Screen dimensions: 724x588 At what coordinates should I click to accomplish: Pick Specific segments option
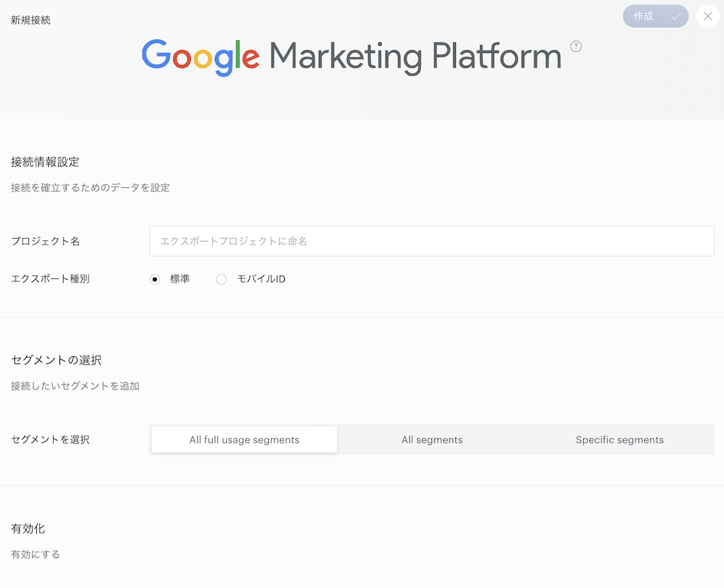click(x=619, y=440)
